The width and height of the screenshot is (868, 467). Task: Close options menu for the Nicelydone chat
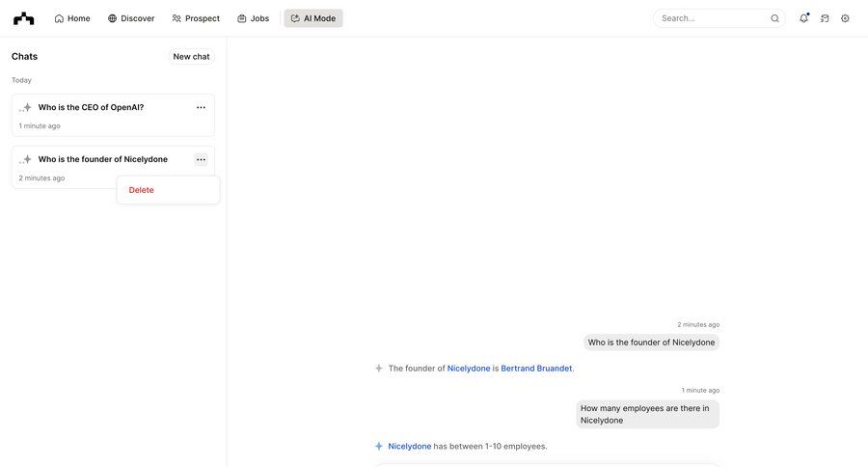click(x=201, y=159)
